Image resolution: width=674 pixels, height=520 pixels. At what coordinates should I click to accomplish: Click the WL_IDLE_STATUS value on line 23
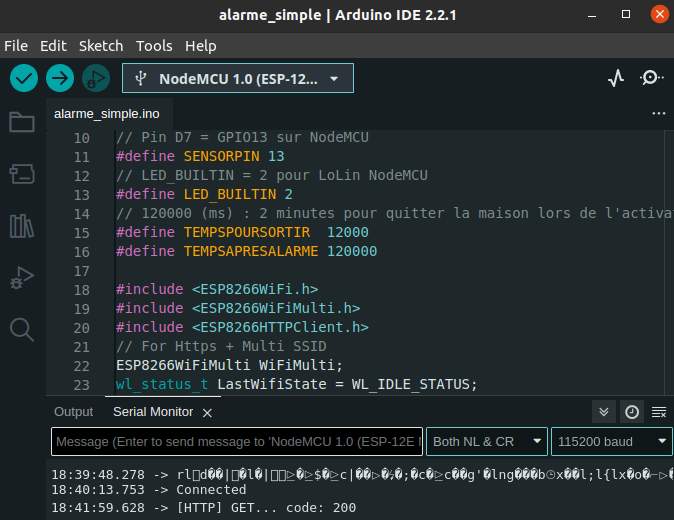[410, 384]
